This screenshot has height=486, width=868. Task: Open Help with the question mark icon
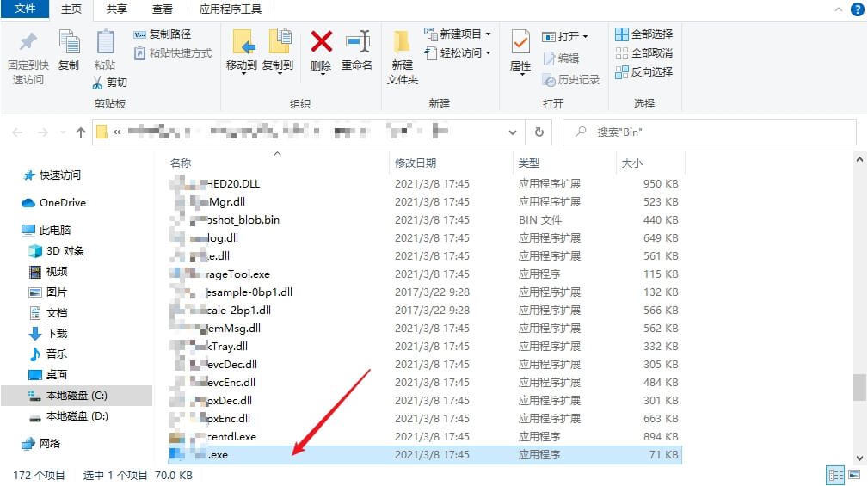click(x=858, y=9)
